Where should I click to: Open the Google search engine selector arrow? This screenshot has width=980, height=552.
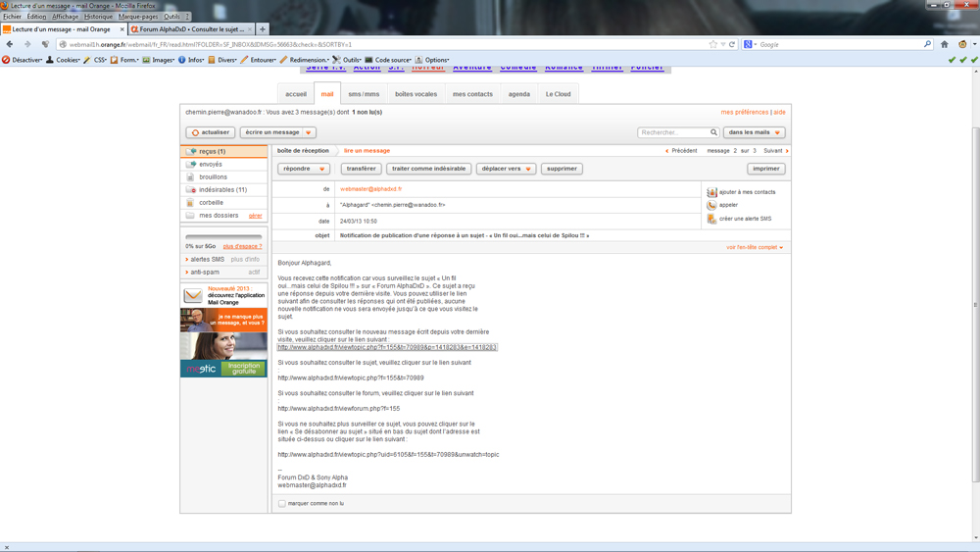click(755, 44)
